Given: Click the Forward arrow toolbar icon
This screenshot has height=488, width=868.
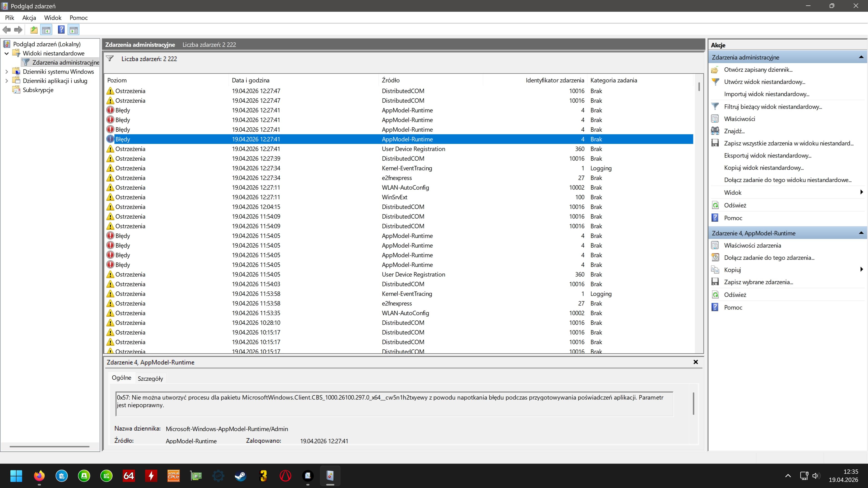Looking at the screenshot, I should [x=19, y=30].
